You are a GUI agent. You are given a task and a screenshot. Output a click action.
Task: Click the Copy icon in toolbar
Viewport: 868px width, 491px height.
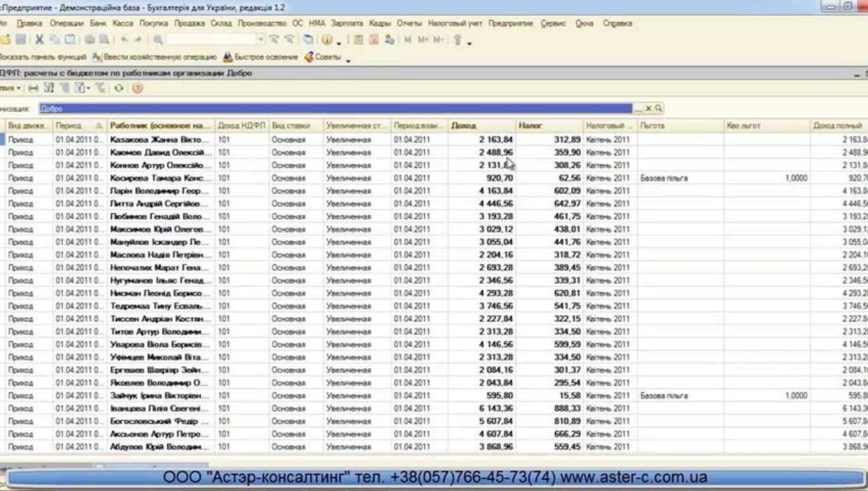click(x=55, y=40)
